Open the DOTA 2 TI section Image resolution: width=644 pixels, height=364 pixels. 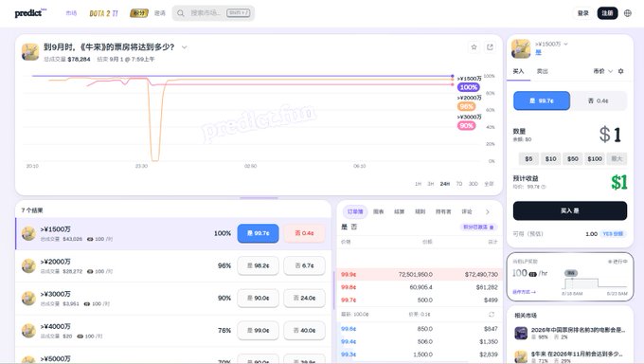pyautogui.click(x=103, y=13)
